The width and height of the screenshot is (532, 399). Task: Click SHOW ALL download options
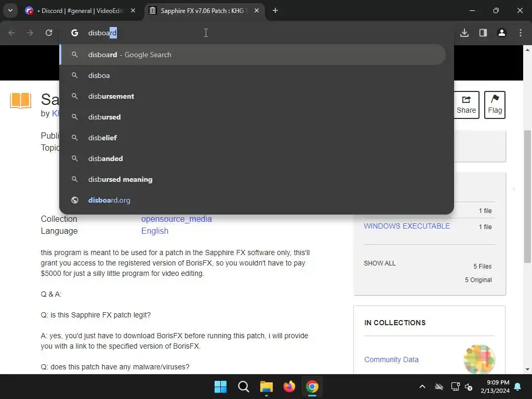pos(380,263)
